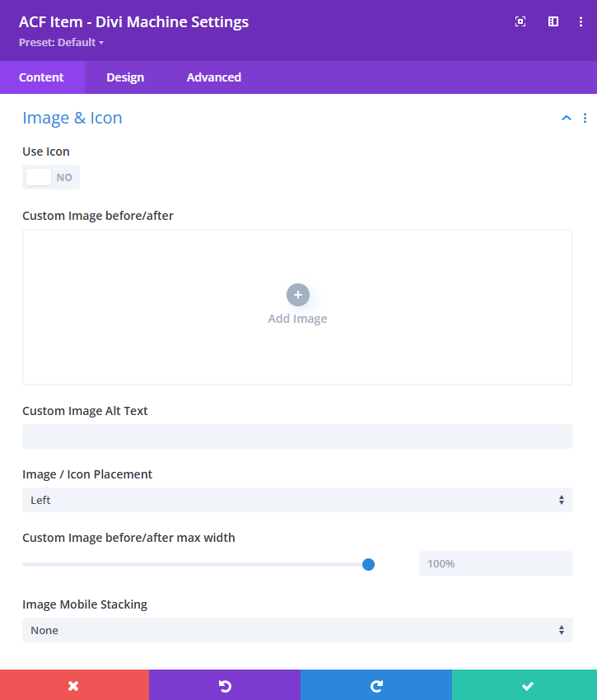Click the Image & Icon section title
597x700 pixels.
(72, 118)
